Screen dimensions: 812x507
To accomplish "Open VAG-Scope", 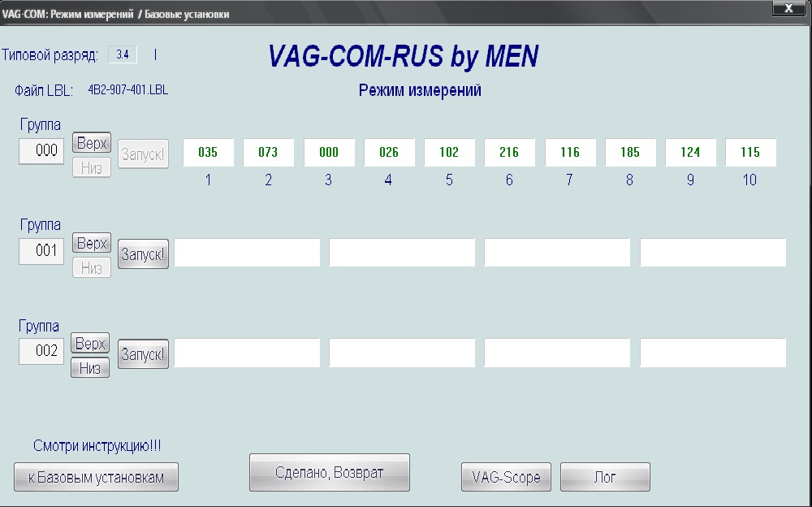I will click(x=506, y=477).
